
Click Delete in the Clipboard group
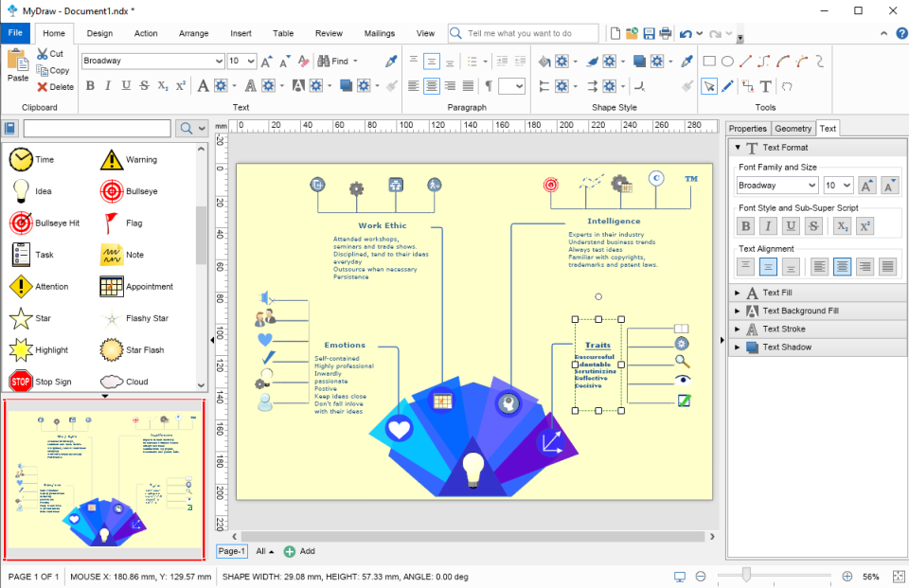53,87
